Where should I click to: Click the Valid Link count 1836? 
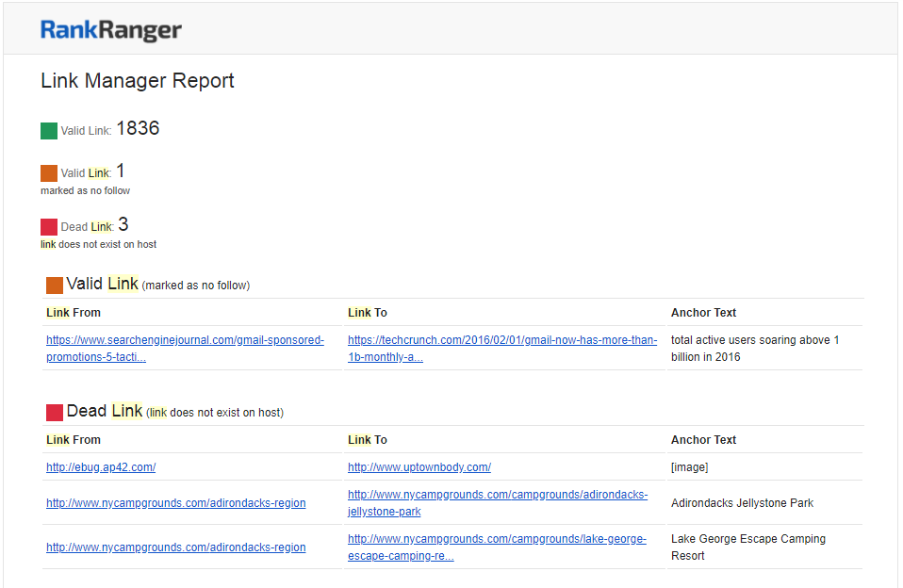pos(138,129)
